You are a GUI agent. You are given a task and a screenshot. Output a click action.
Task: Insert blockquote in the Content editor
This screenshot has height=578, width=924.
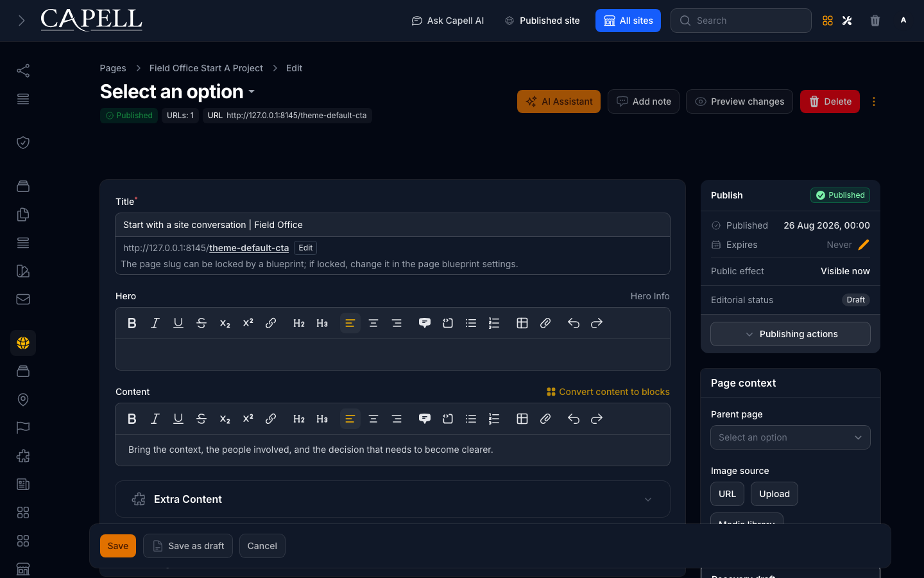point(425,419)
